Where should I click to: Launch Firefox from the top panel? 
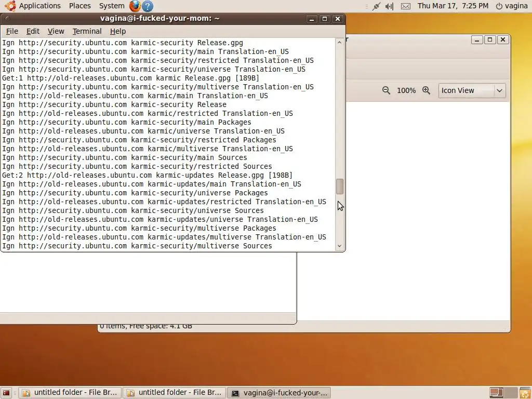(x=135, y=6)
